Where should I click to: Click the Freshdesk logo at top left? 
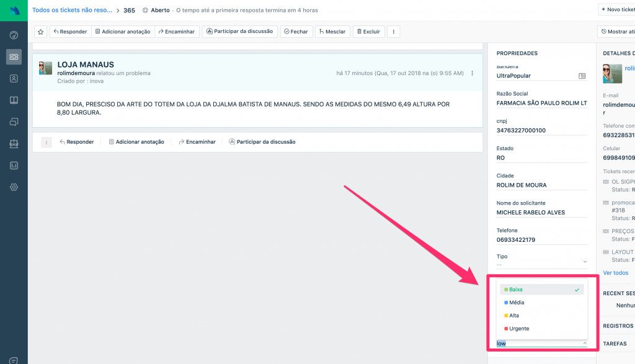14,10
